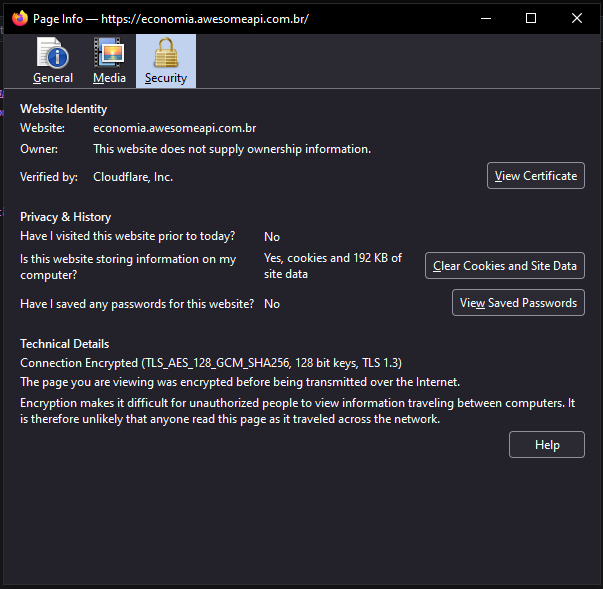Screen dimensions: 603x589
Task: Click the 'Website:' label
Action: pos(42,128)
